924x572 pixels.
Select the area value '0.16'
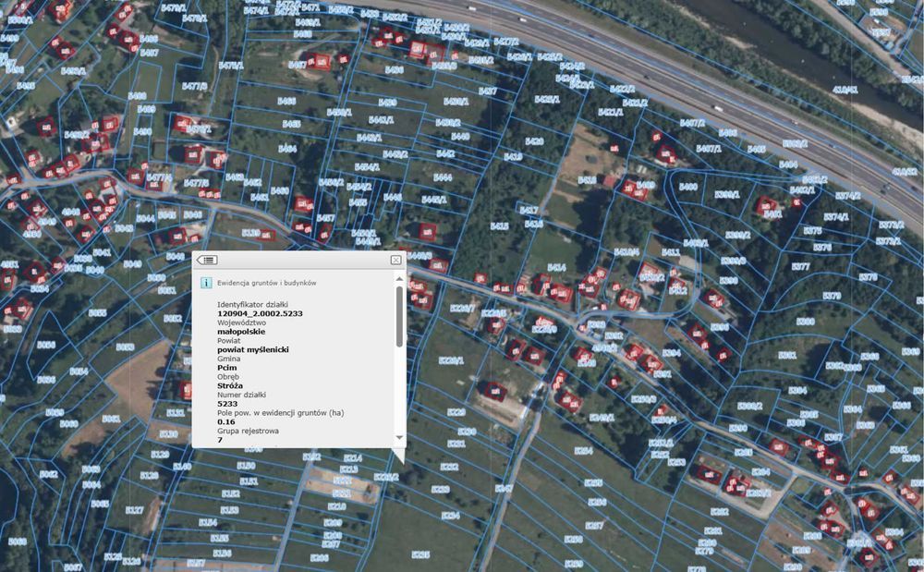(x=226, y=421)
